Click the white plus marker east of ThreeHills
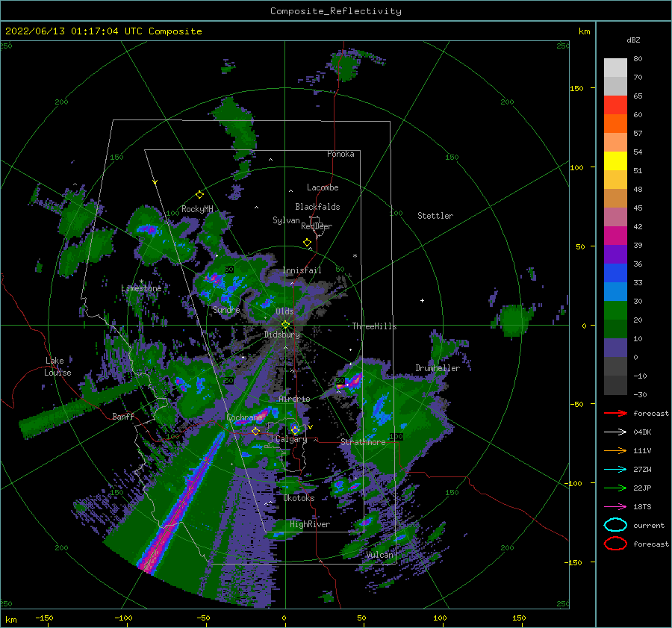 422,300
